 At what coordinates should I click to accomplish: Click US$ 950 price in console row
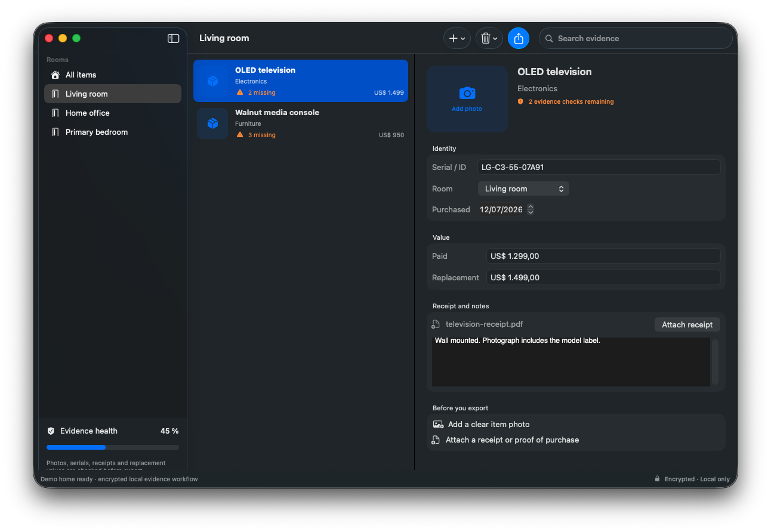[391, 135]
